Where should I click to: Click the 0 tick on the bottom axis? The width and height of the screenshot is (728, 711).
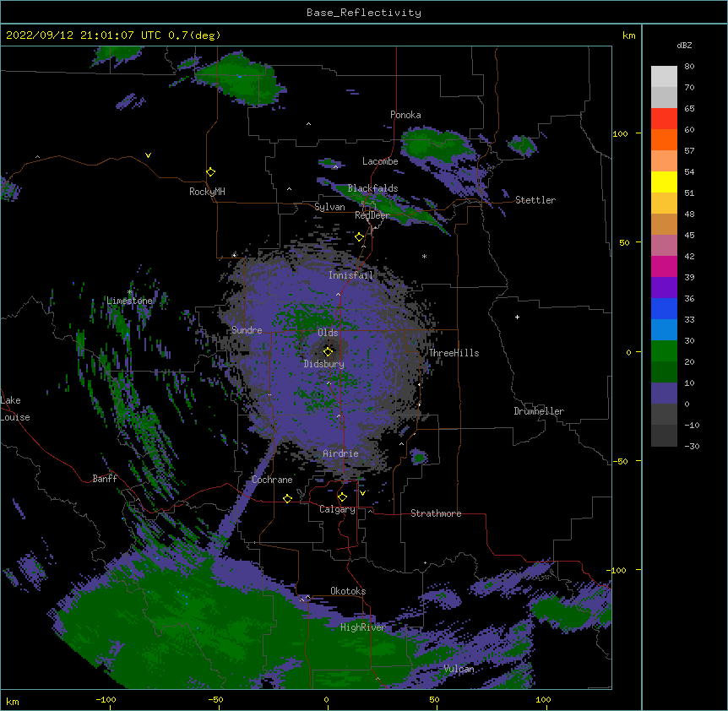(326, 699)
